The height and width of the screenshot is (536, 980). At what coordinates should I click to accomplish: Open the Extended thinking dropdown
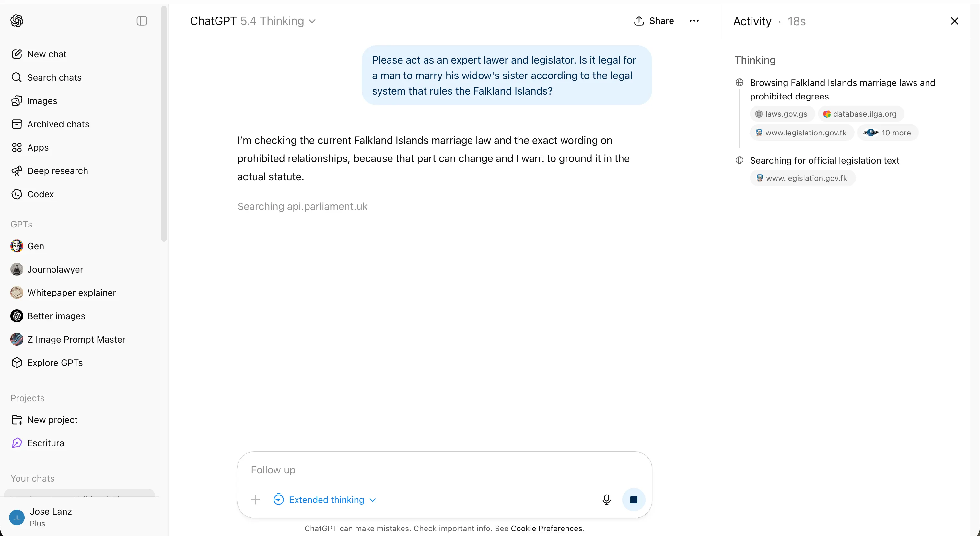pyautogui.click(x=325, y=499)
